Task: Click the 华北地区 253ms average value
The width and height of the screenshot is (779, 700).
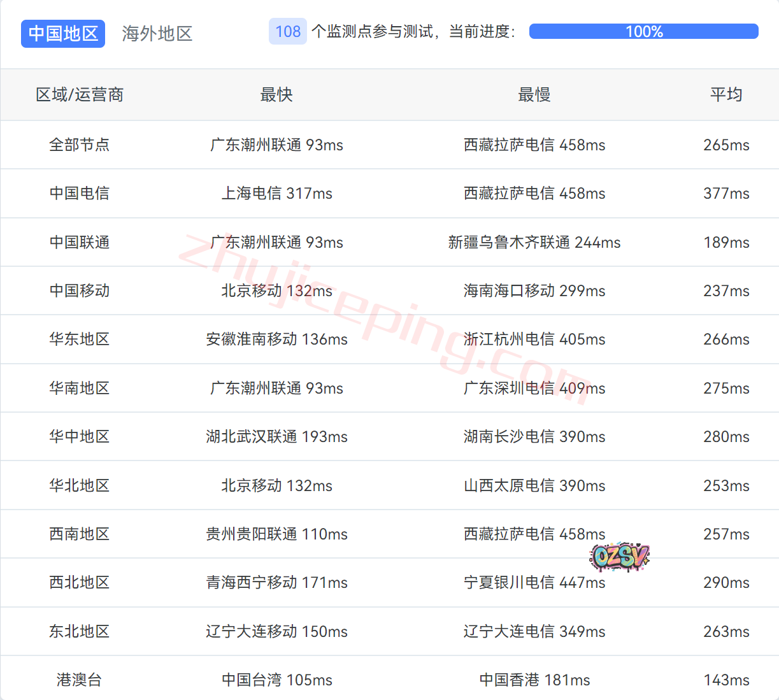Action: 726,486
